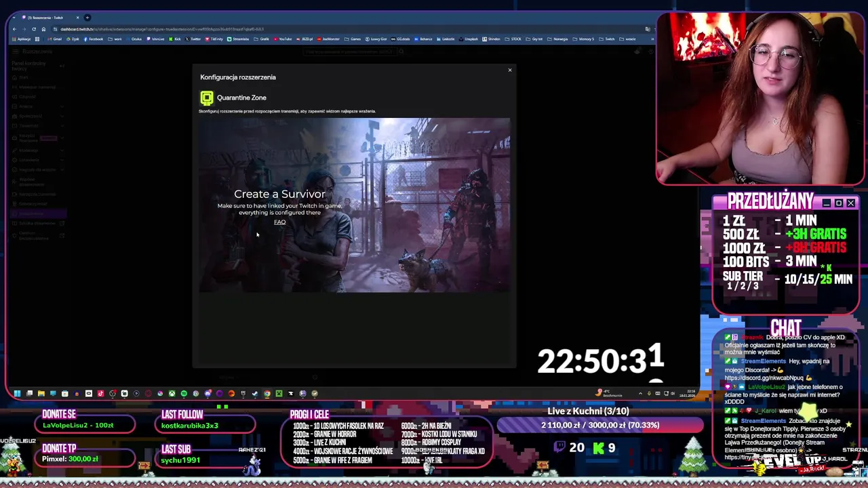Viewport: 868px width, 488px height.
Task: Open the JoeMonster bookmark
Action: click(328, 39)
